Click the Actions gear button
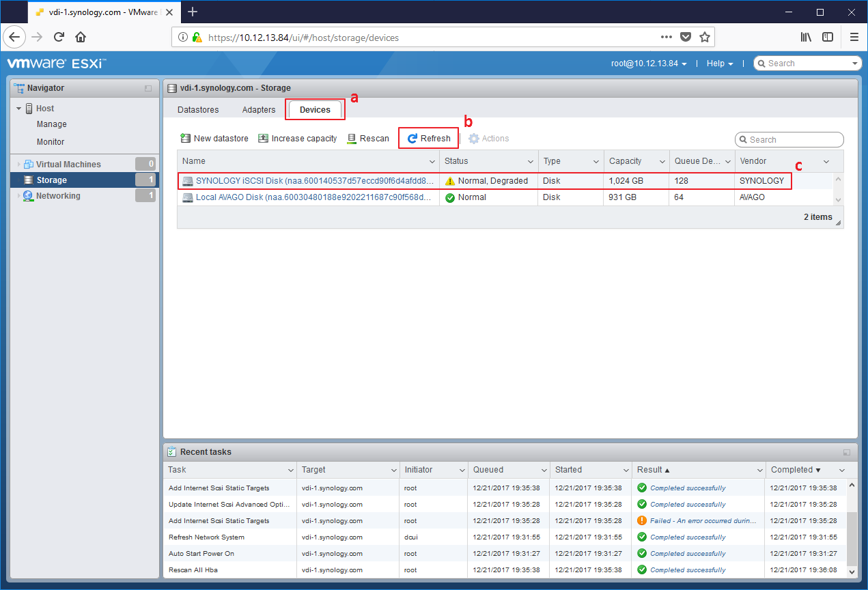Screen dimensions: 868x590 (489, 139)
